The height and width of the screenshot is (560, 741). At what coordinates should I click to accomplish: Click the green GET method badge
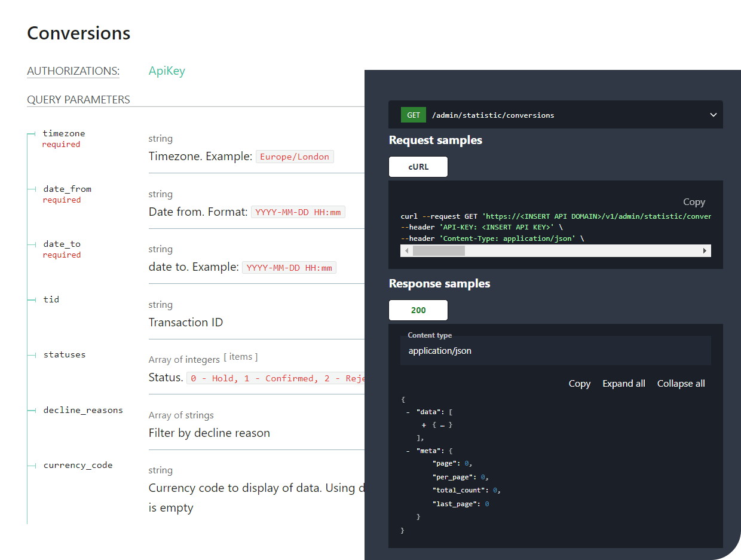413,115
